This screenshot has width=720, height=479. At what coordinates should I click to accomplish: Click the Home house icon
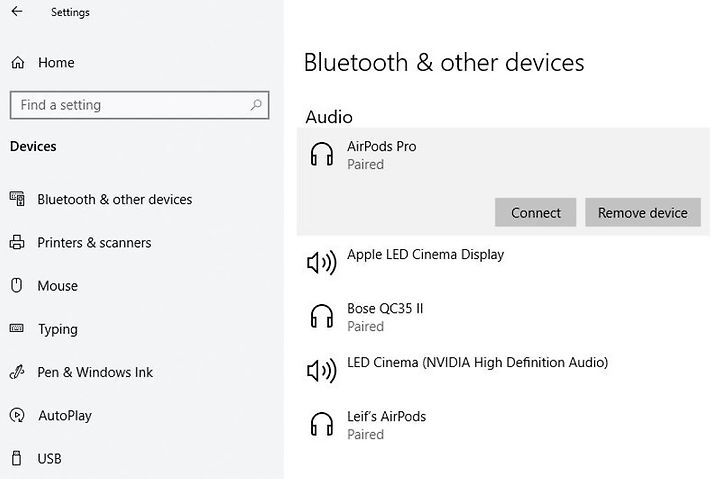click(x=17, y=62)
